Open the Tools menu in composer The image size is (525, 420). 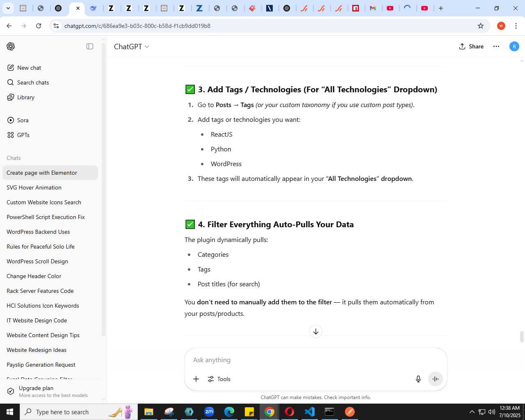point(219,379)
